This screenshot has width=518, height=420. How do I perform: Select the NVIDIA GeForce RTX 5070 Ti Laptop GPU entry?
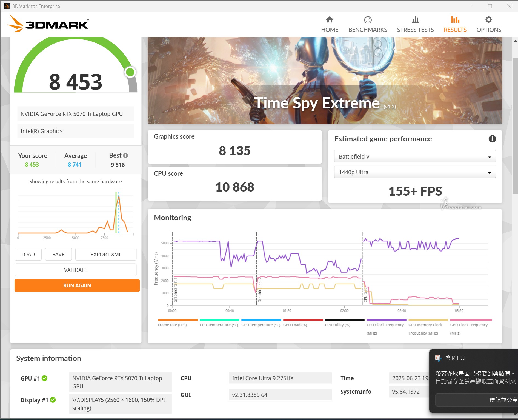coord(76,114)
